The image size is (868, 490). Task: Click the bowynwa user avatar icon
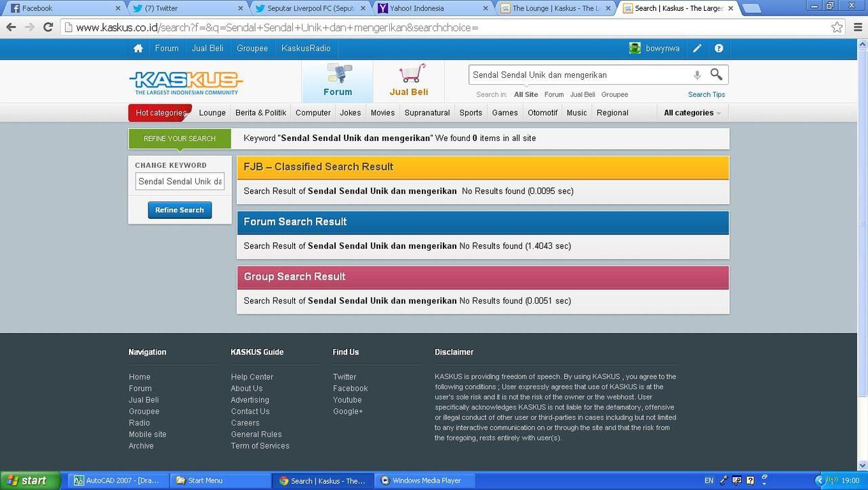coord(635,48)
